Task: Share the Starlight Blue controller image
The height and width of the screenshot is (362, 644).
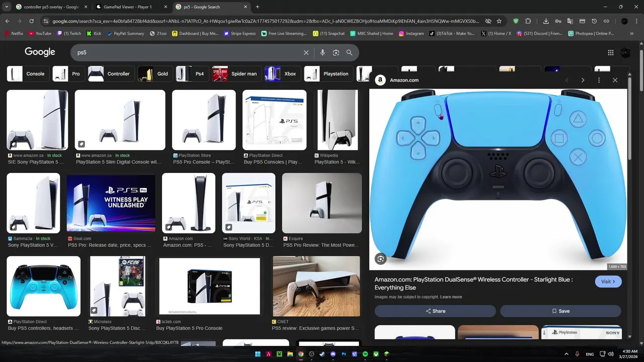Action: (435, 311)
